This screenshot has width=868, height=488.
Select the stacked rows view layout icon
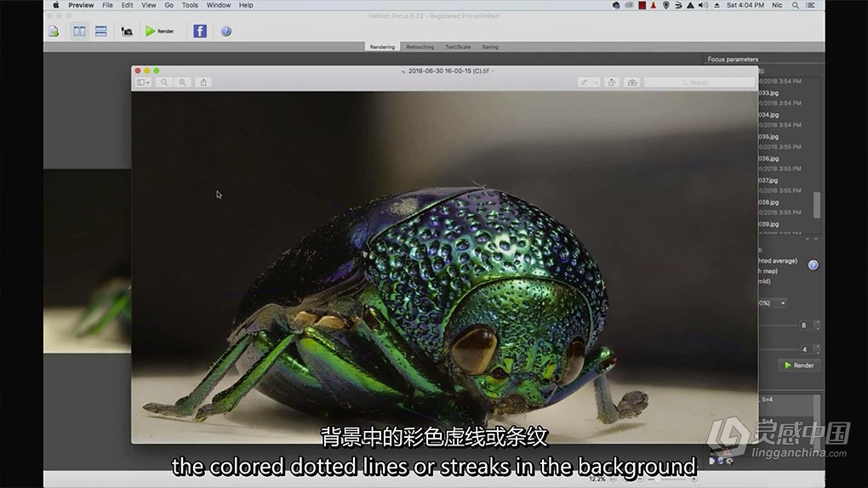100,31
